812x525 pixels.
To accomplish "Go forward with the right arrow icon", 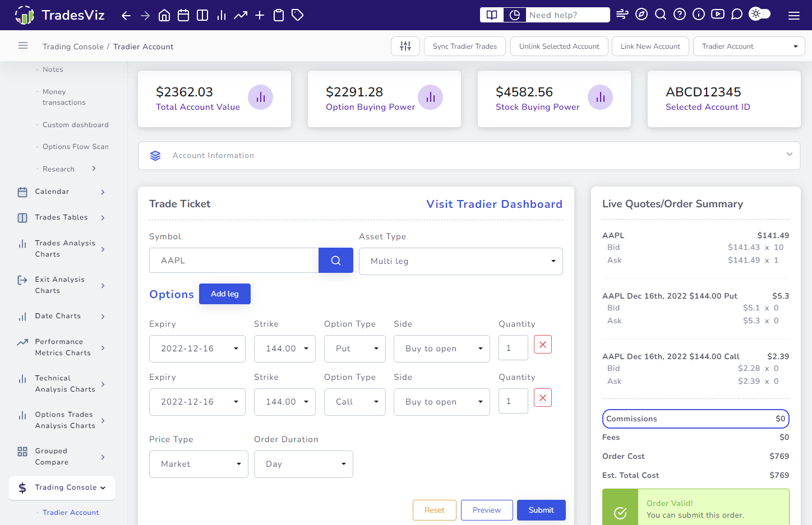I will click(x=145, y=15).
